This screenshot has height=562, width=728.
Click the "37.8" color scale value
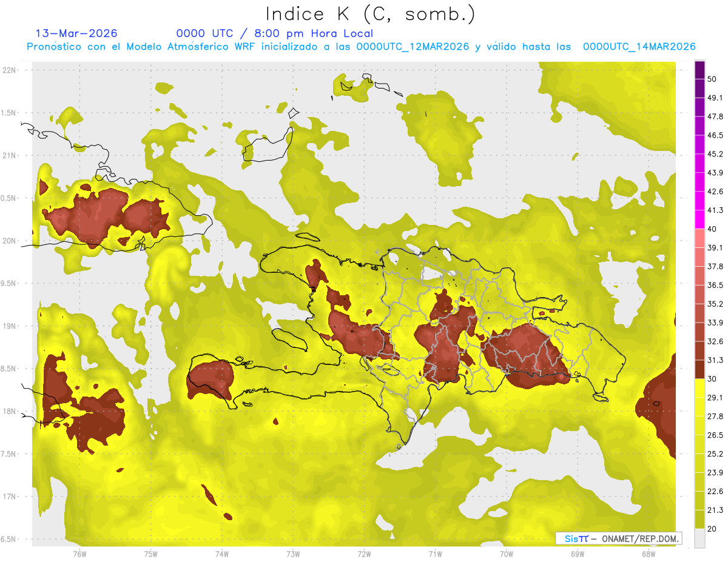[x=715, y=266]
